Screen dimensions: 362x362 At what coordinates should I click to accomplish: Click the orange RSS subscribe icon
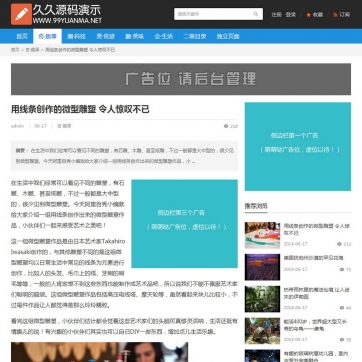pos(335,15)
